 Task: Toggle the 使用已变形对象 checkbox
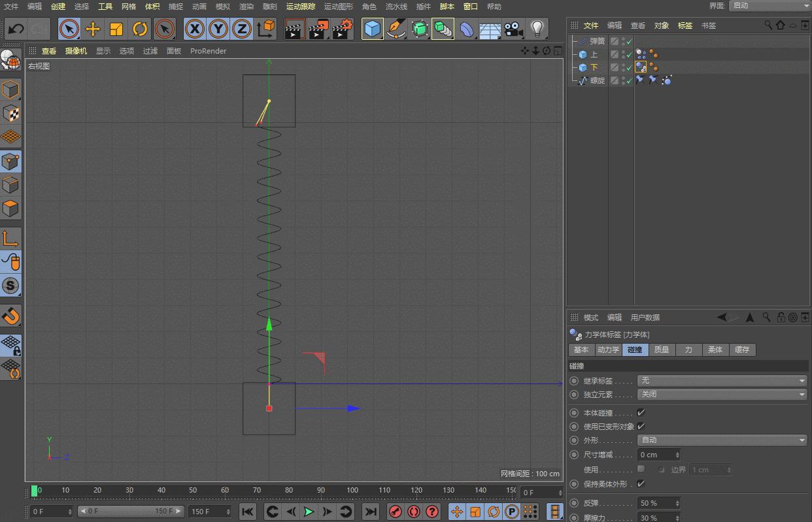point(641,426)
